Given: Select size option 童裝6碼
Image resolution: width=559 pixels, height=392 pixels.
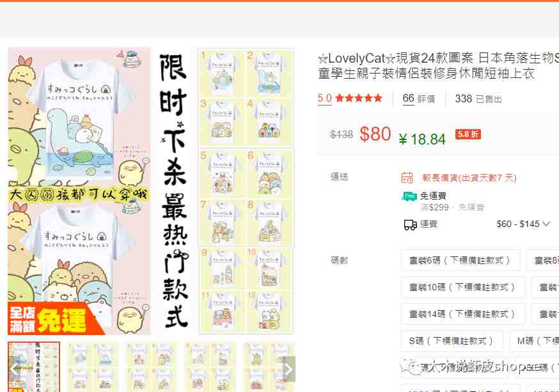Looking at the screenshot, I should pos(460,260).
